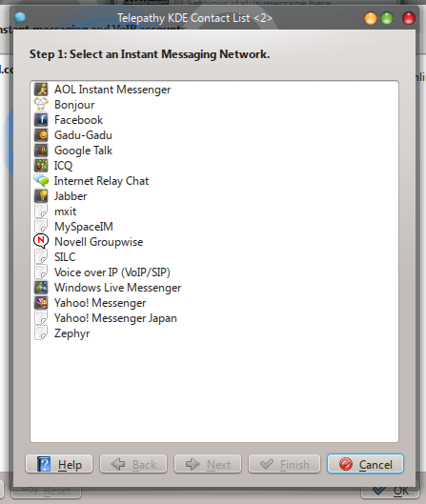Click the Internet Relay Chat bubbles icon
This screenshot has height=504, width=426.
point(41,181)
